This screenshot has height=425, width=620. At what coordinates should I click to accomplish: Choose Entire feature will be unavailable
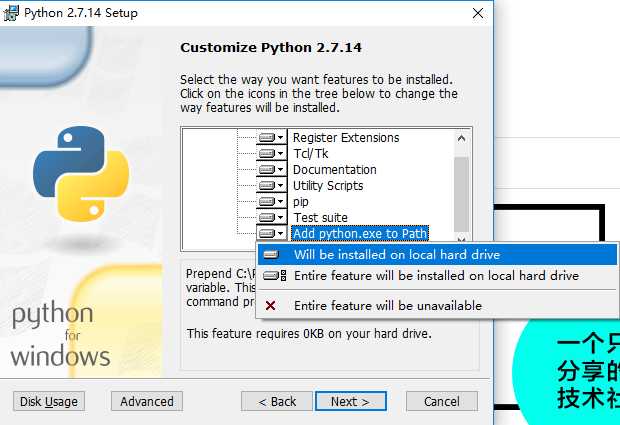tap(437, 306)
